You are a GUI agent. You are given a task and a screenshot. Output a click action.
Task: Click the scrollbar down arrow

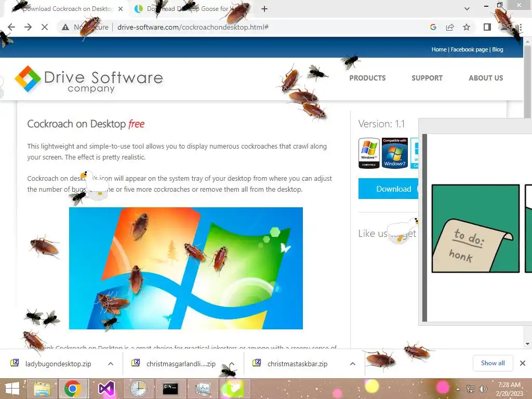527,344
